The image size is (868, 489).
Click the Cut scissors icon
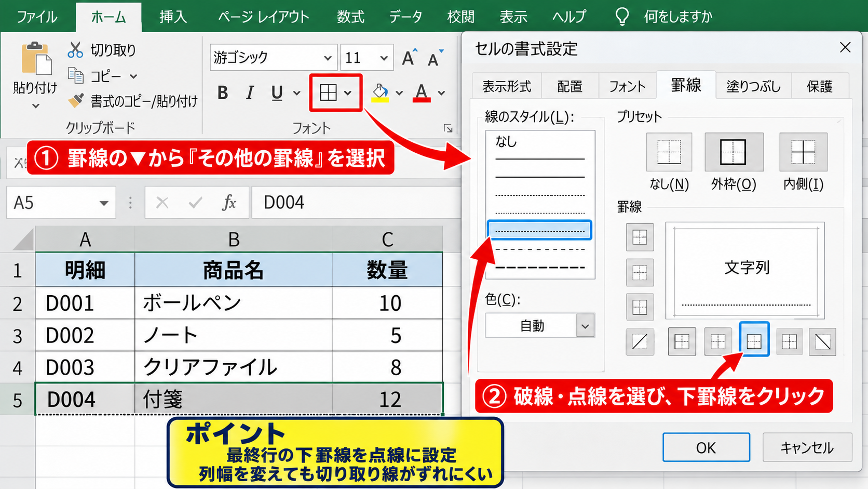click(75, 50)
